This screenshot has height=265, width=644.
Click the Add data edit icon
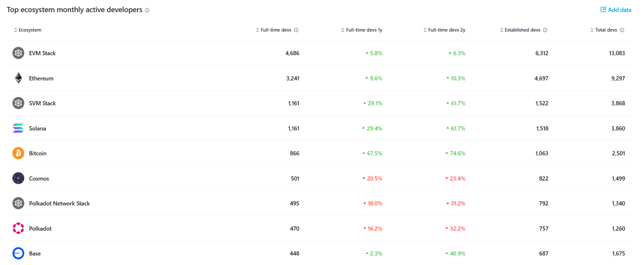[603, 10]
